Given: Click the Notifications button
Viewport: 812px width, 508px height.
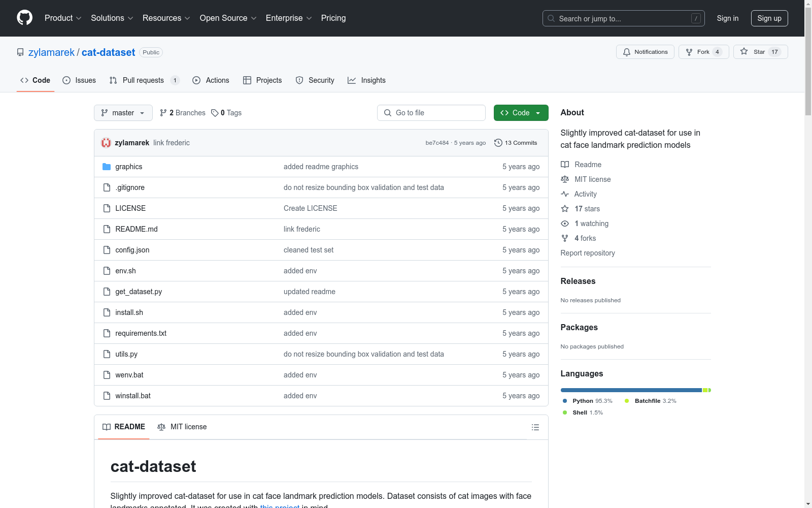Looking at the screenshot, I should [645, 52].
